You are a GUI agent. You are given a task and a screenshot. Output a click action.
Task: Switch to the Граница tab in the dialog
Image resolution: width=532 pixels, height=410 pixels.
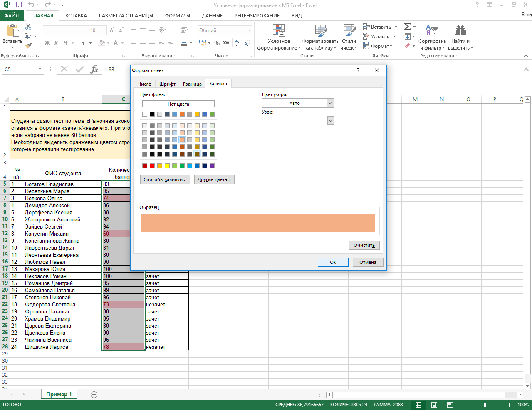pos(192,84)
